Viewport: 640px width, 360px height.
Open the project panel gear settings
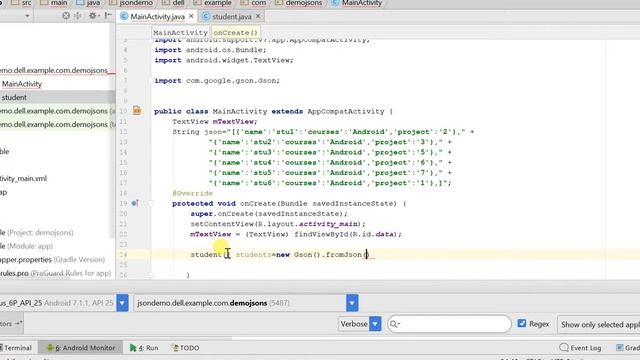[x=93, y=16]
